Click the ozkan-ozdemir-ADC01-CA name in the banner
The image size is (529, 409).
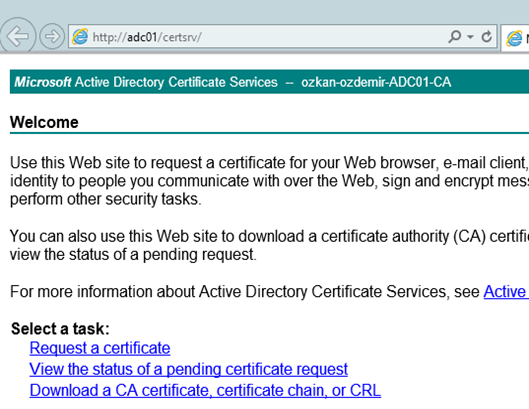pos(376,82)
